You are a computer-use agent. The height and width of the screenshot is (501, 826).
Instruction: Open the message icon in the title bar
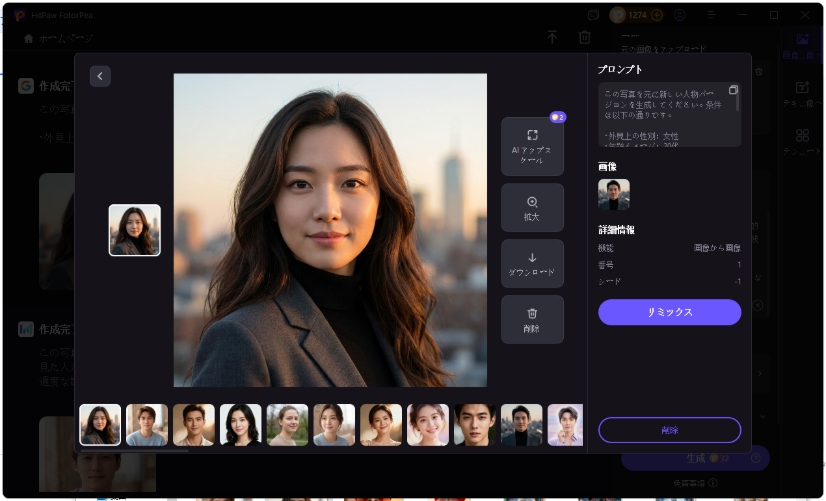point(593,15)
